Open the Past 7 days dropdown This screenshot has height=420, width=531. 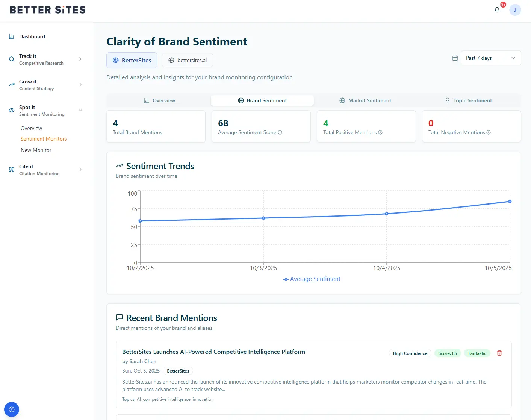click(490, 58)
